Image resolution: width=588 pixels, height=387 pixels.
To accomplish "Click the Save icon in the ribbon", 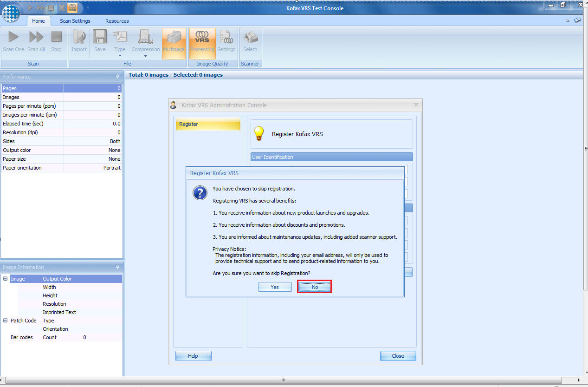I will click(x=100, y=41).
